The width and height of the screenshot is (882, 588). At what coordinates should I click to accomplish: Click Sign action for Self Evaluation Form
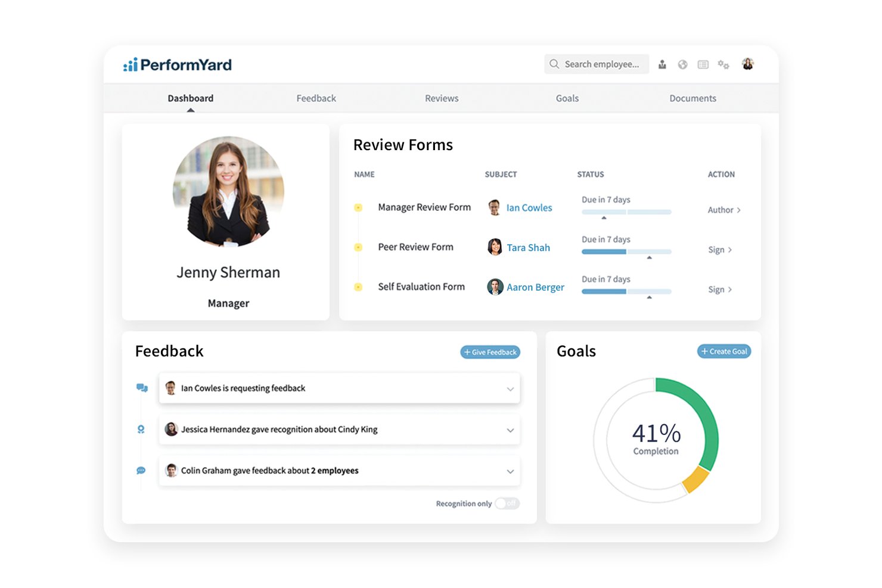point(720,290)
